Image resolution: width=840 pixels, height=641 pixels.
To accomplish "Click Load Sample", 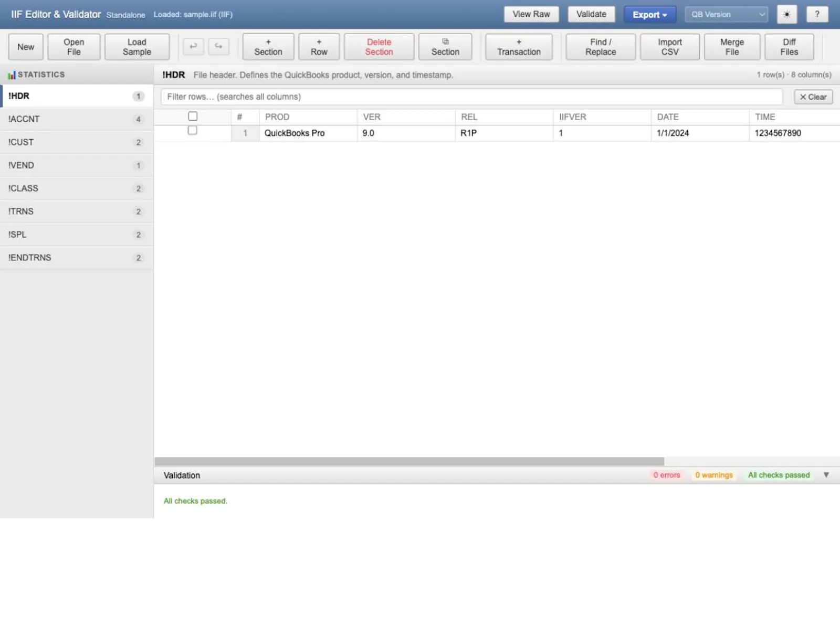I will [137, 47].
